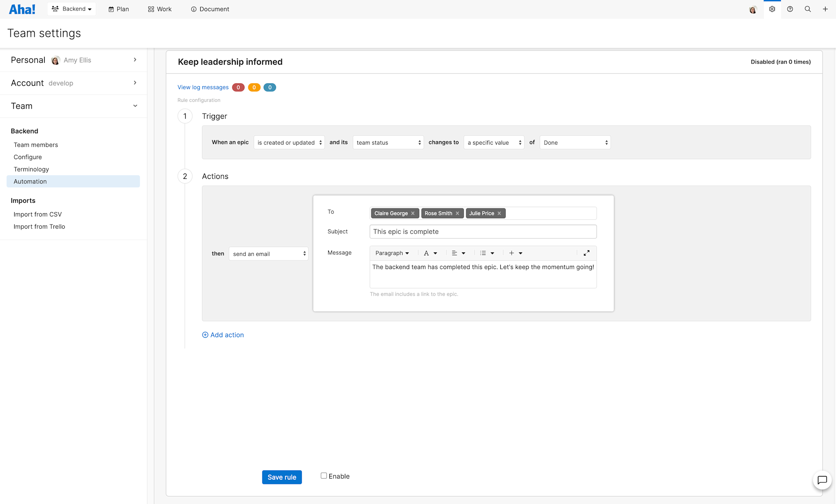The height and width of the screenshot is (504, 836).
Task: Click the plus icon to create new item
Action: [826, 9]
